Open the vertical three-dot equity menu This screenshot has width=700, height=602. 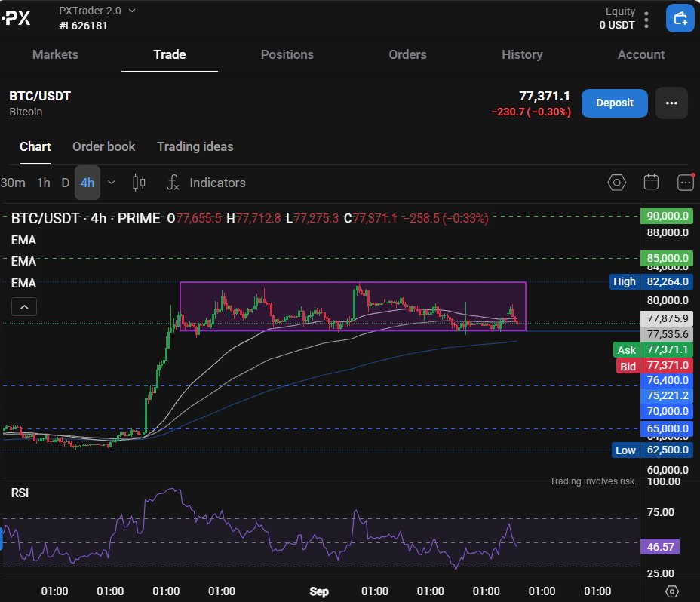coord(646,20)
